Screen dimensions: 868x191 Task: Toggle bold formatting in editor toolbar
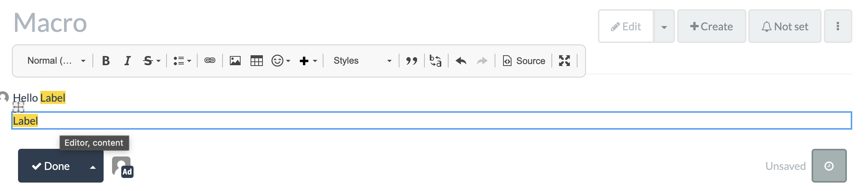pyautogui.click(x=106, y=61)
